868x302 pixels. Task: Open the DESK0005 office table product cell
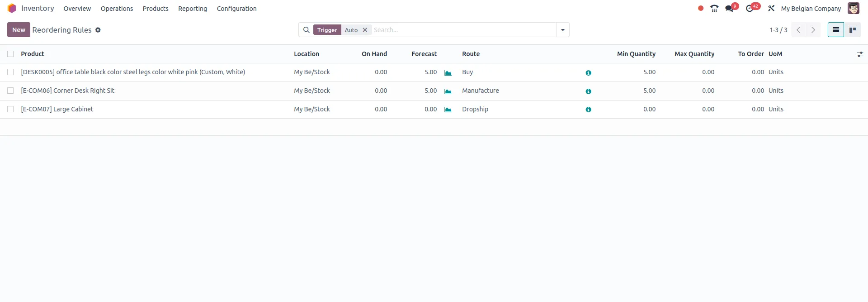click(133, 72)
